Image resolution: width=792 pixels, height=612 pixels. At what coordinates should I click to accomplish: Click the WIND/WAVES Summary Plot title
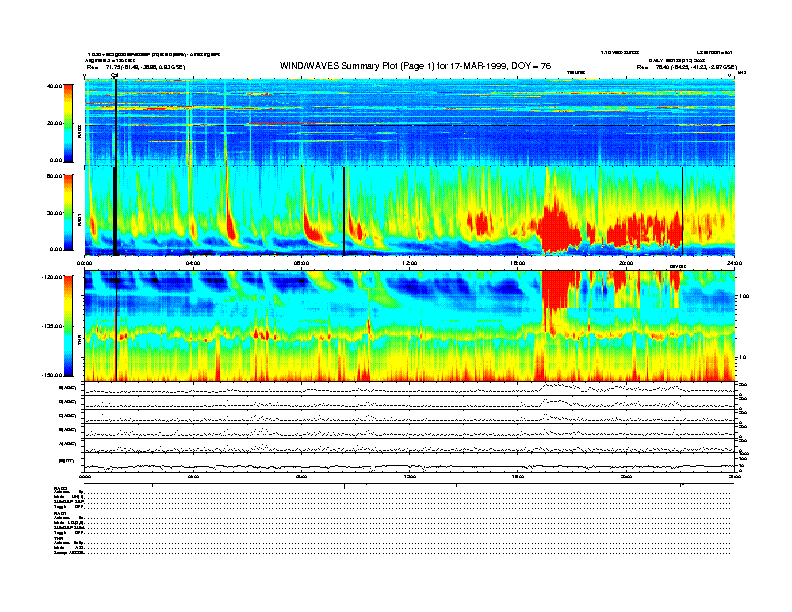pos(415,66)
